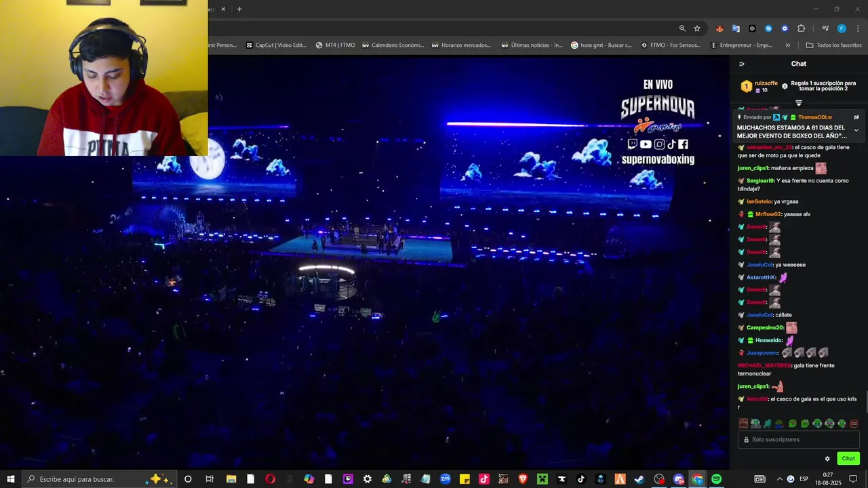Open the CapCut taskbar icon
This screenshot has width=868, height=488.
tap(561, 479)
